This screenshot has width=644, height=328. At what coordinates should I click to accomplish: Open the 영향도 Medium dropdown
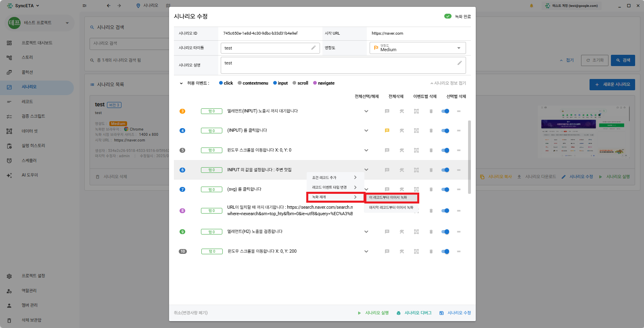(x=418, y=48)
